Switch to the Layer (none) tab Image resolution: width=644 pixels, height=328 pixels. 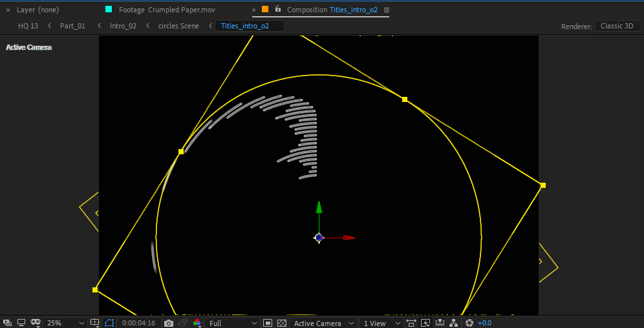click(38, 10)
